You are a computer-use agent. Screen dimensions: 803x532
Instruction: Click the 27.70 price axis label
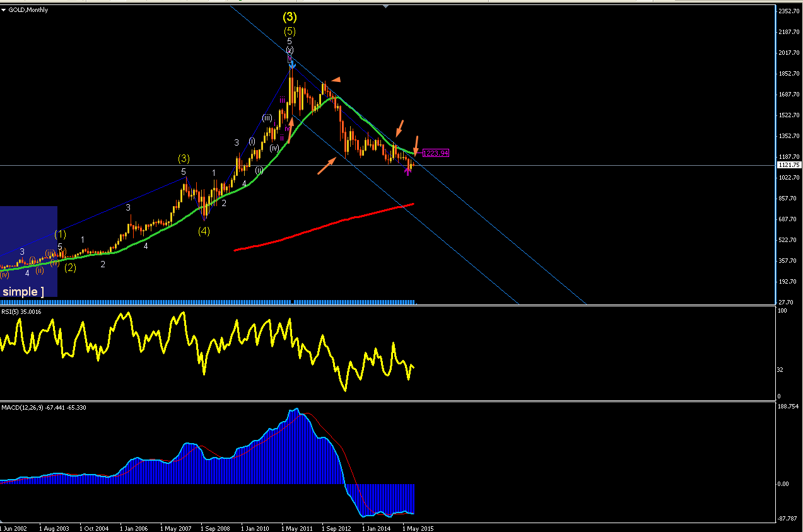[x=787, y=303]
